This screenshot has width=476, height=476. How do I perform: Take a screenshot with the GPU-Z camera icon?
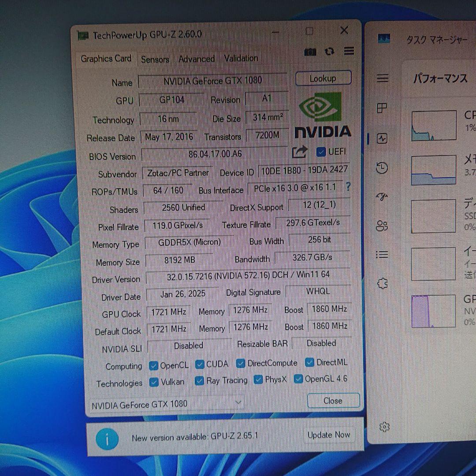click(310, 52)
